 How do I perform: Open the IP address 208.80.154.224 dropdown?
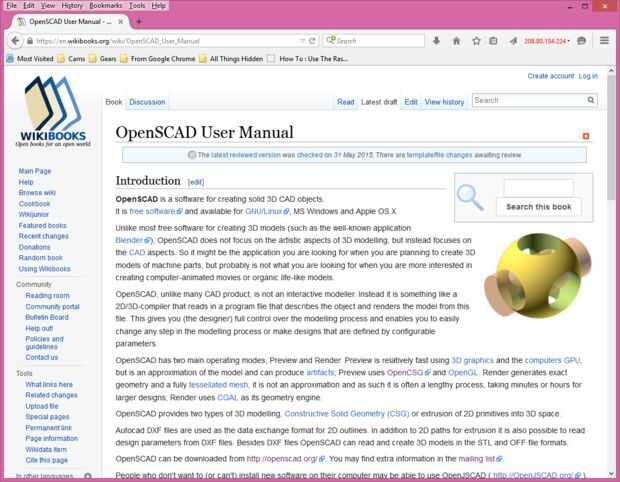point(546,41)
